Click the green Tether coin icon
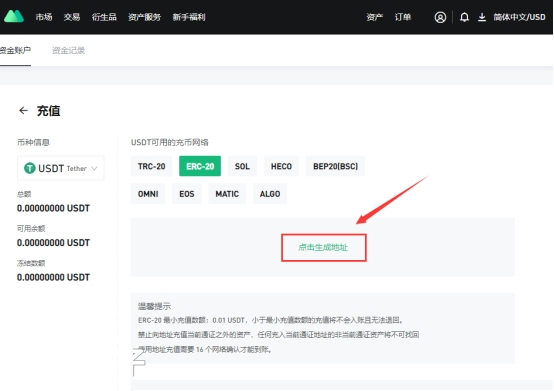 [x=30, y=168]
